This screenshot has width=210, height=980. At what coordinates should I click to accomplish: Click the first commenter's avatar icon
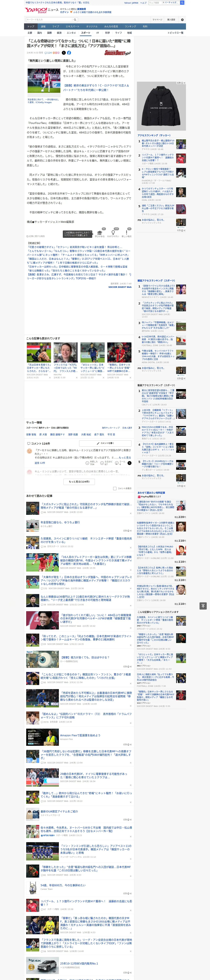pos(29,451)
